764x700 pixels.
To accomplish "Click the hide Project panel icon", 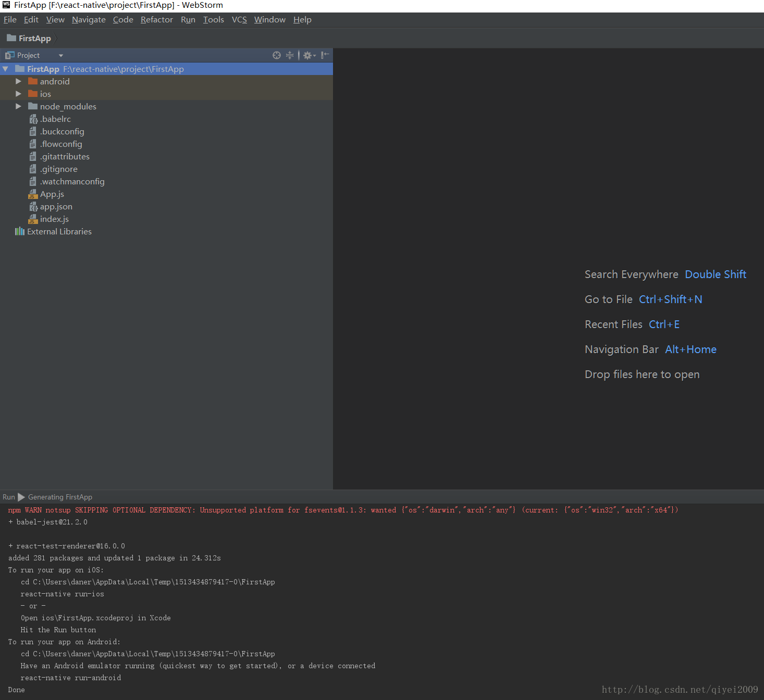I will point(325,55).
